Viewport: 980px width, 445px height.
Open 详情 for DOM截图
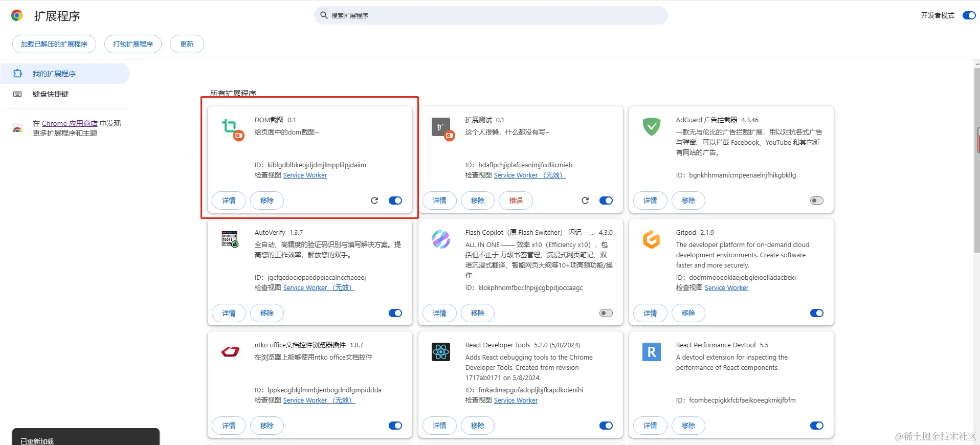tap(229, 201)
